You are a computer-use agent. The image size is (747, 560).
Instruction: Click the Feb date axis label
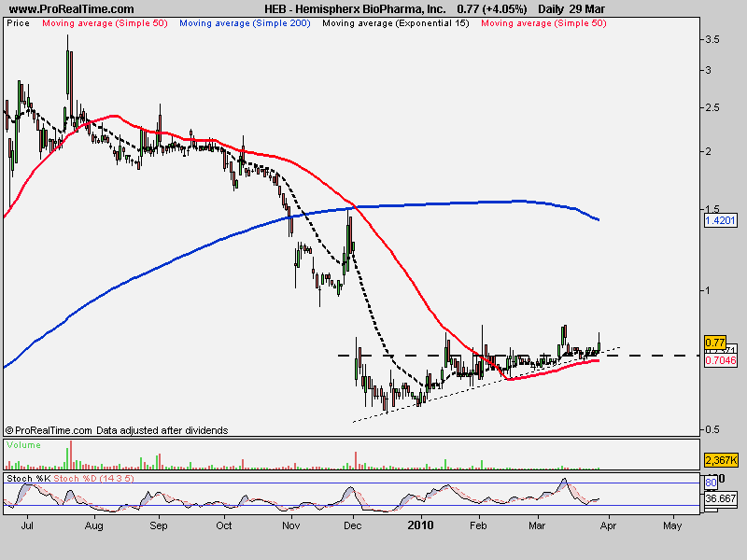478,525
